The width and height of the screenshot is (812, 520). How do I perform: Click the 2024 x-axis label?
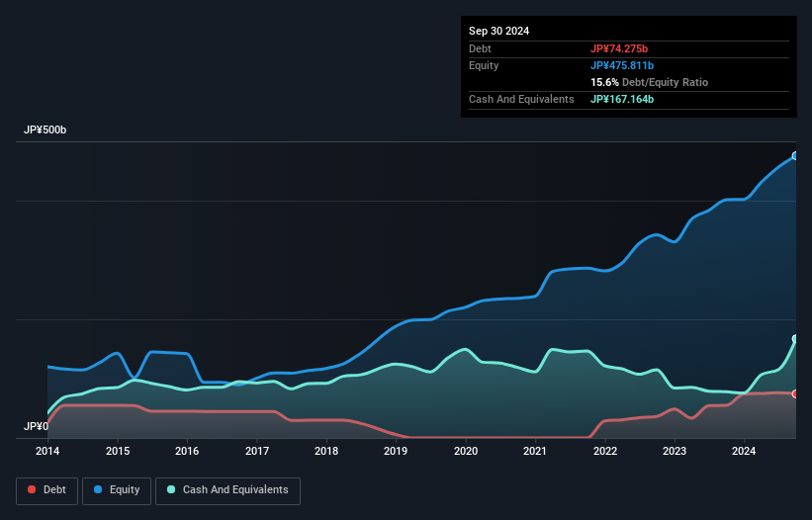[745, 452]
